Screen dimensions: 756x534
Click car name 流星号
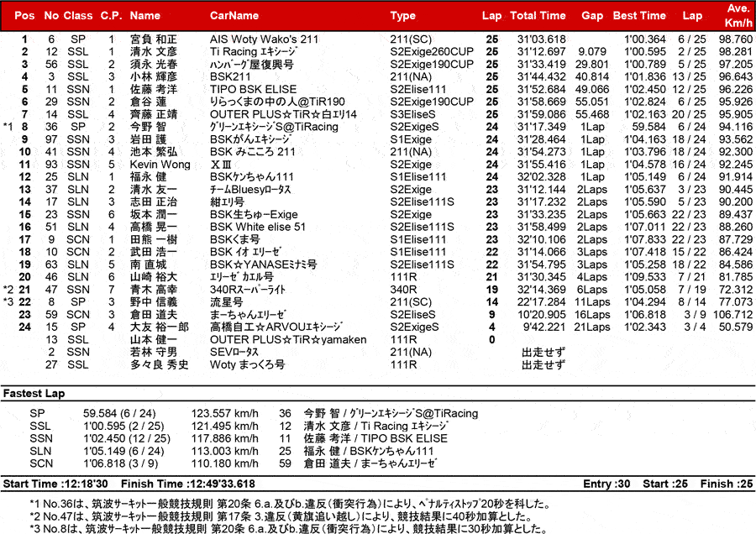[226, 302]
